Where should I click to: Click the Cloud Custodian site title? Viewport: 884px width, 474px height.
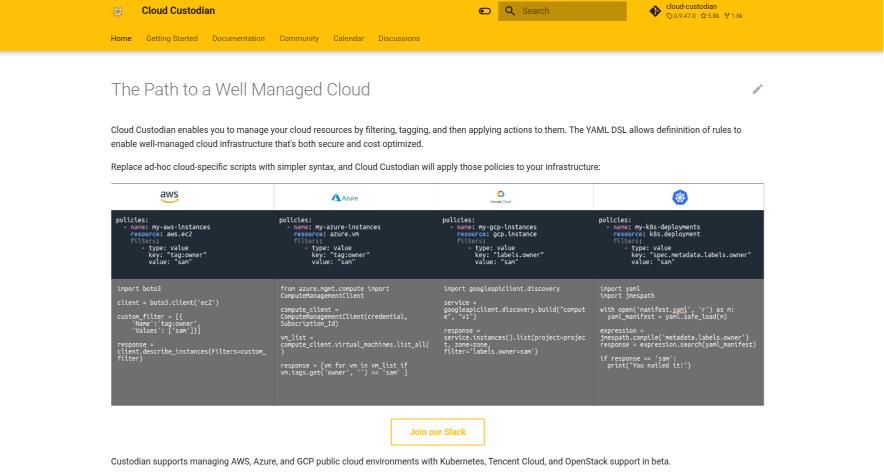tap(178, 11)
